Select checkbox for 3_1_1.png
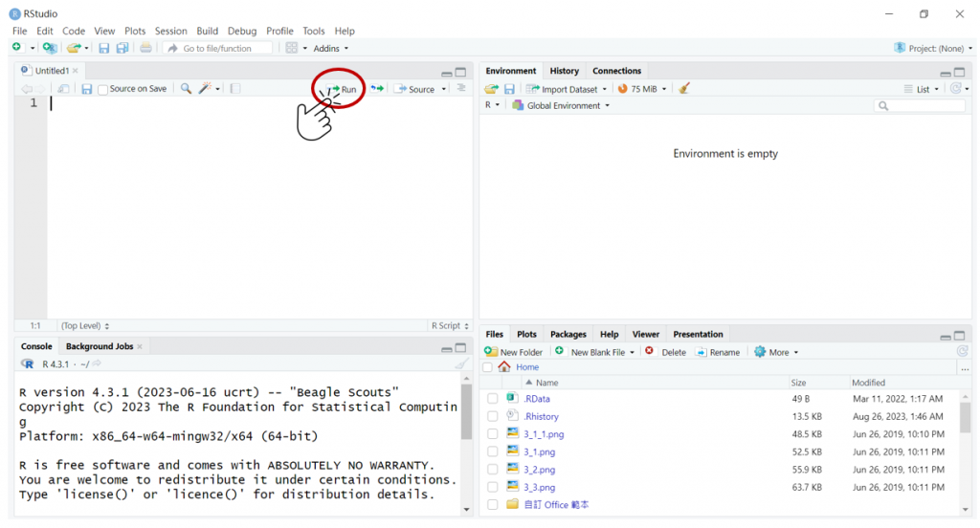This screenshot has width=980, height=528. 493,433
